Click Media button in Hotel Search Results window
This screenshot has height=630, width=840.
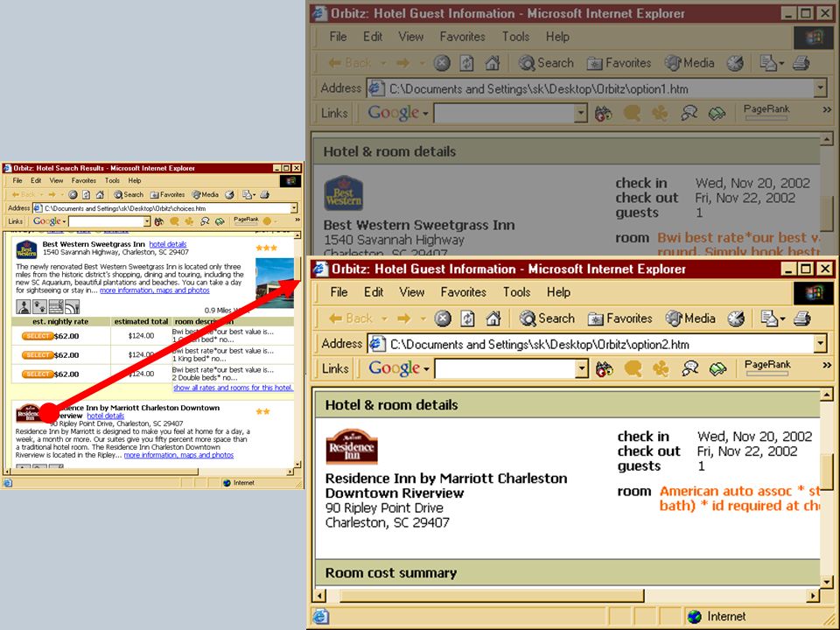point(206,194)
